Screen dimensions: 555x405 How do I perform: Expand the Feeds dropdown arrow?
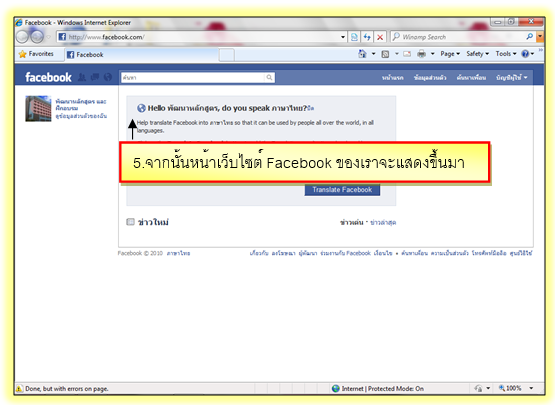396,54
